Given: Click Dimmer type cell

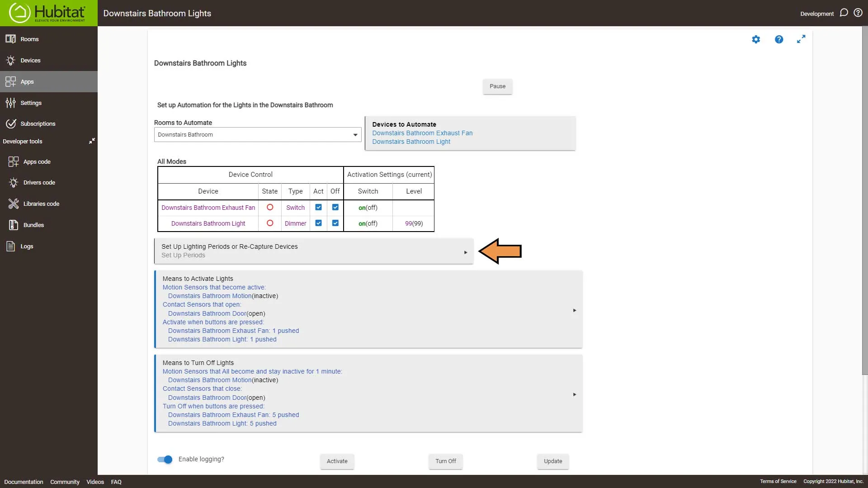Looking at the screenshot, I should [x=295, y=223].
